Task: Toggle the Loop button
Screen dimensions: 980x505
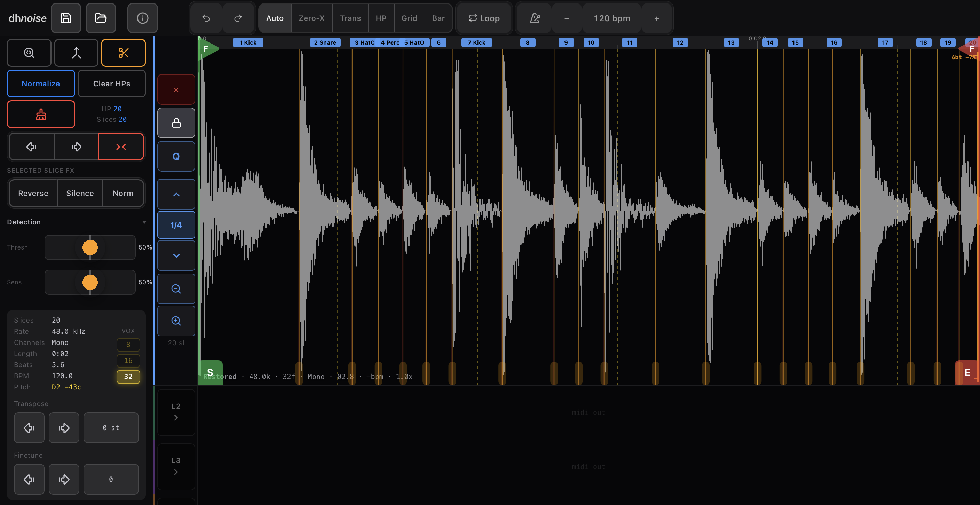Action: 484,18
